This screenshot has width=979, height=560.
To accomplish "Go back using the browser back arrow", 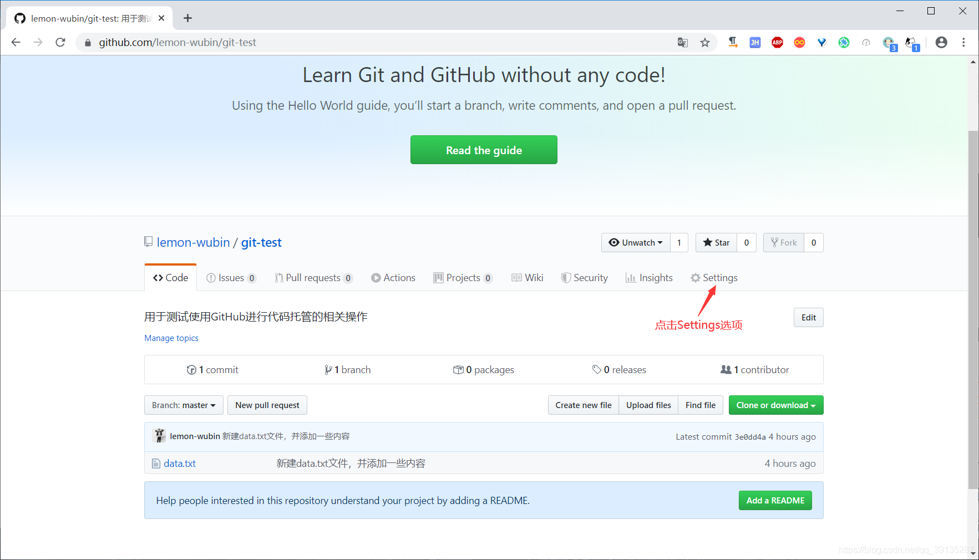I will pyautogui.click(x=16, y=42).
